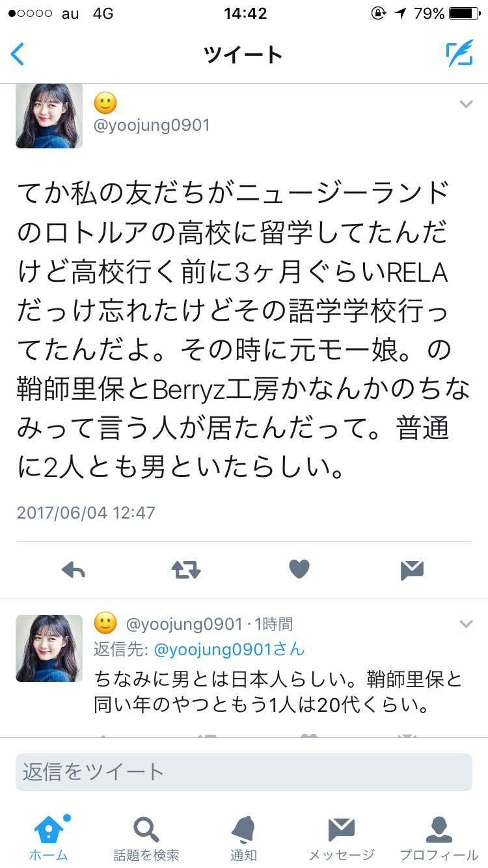The height and width of the screenshot is (868, 488).
Task: Switch to 話題を検索 tab
Action: pos(146,839)
